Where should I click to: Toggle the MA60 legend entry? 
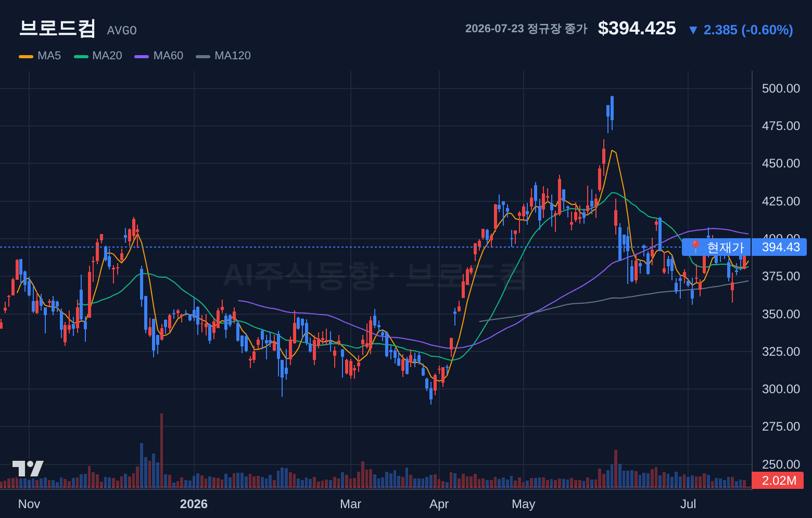(159, 56)
